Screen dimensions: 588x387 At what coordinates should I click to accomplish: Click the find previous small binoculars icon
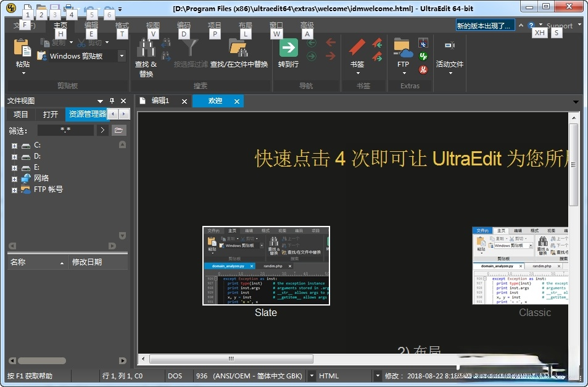click(x=166, y=43)
